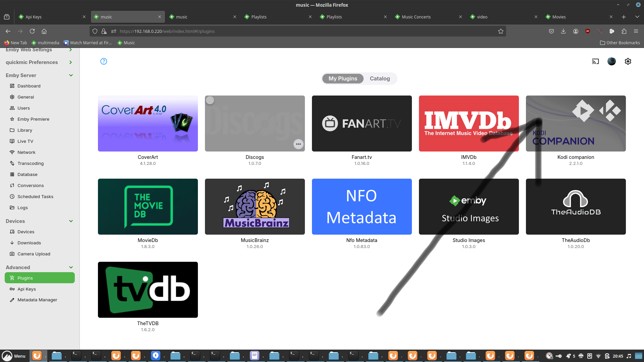
Task: Open the help question mark
Action: pos(103,61)
